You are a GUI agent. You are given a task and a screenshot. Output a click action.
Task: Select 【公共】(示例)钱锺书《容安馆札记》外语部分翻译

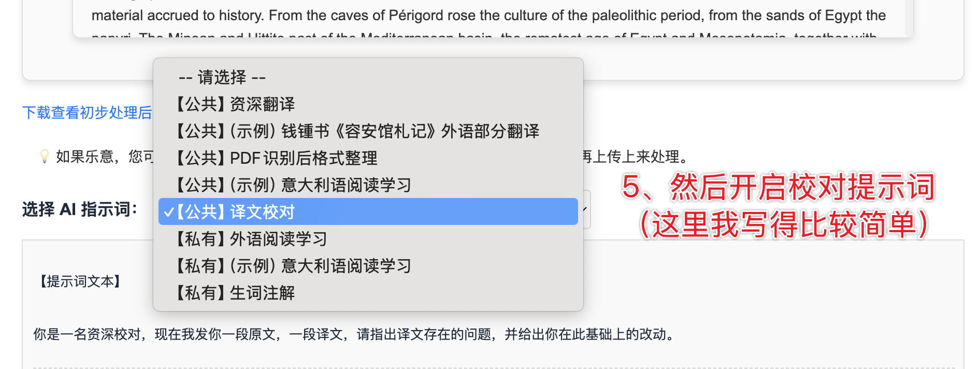[x=357, y=131]
